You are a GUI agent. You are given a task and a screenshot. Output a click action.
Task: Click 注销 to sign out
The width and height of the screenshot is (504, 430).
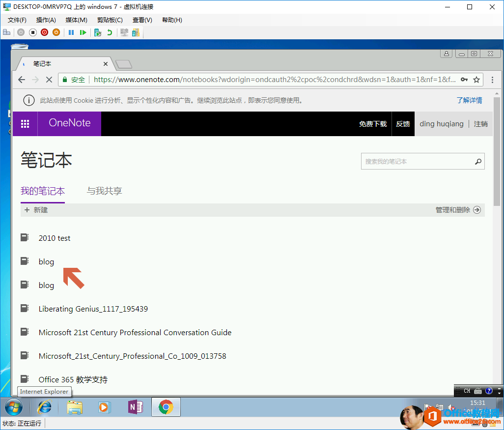click(x=480, y=124)
